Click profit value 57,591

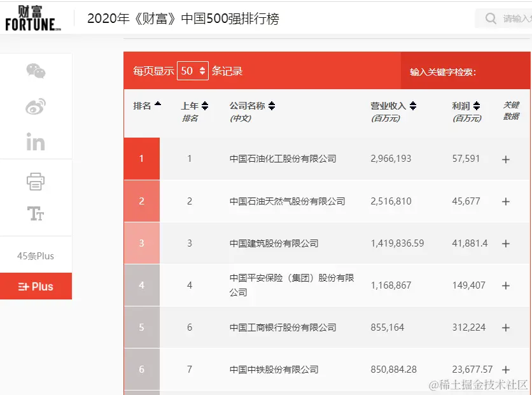(x=466, y=159)
